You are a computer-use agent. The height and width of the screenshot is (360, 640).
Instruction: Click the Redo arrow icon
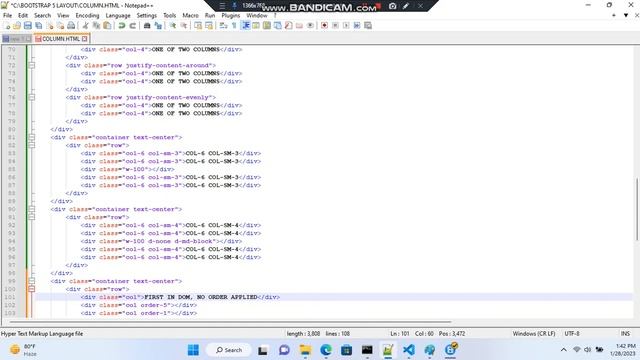133,25
